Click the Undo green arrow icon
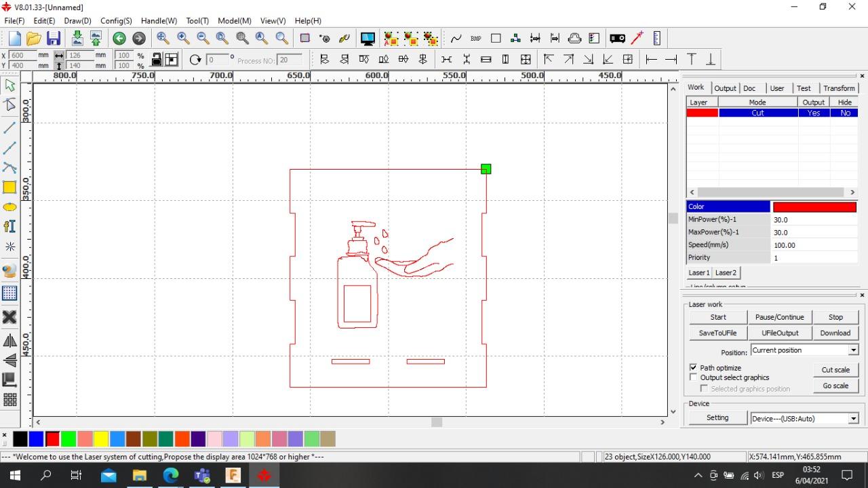 click(119, 39)
